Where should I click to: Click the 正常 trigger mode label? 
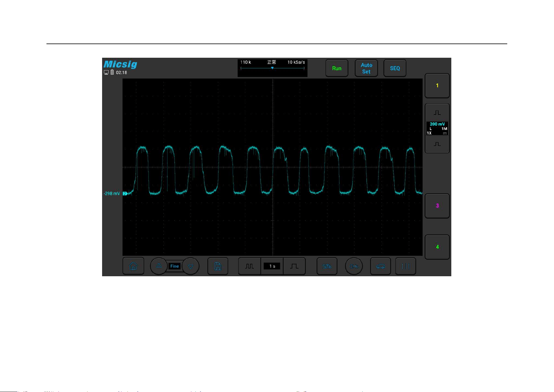tap(272, 62)
